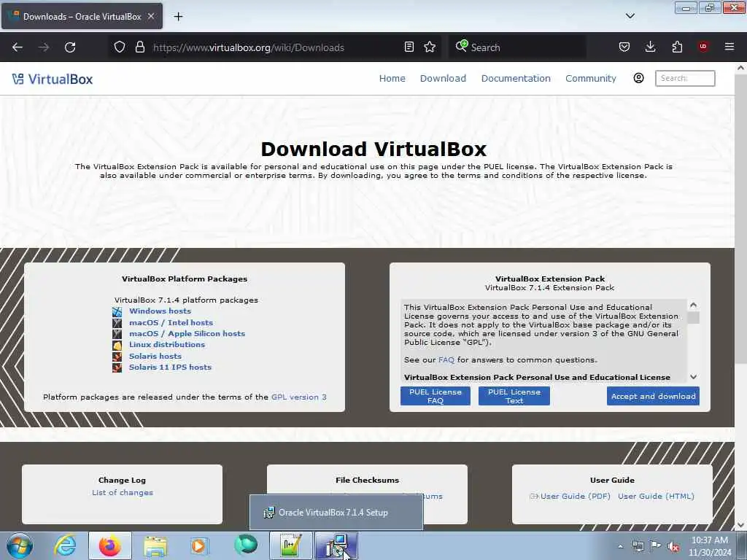This screenshot has width=747, height=560.
Task: Open macOS / Apple Silicon hosts link
Action: 187,333
